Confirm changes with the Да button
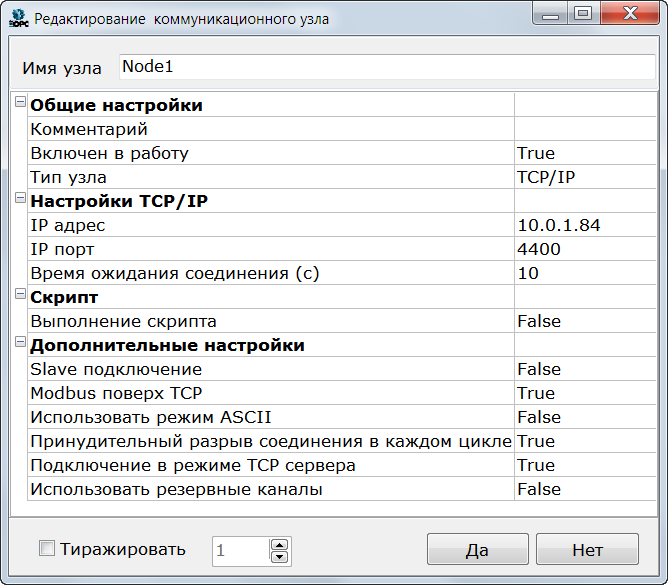Image resolution: width=668 pixels, height=585 pixels. coord(478,549)
